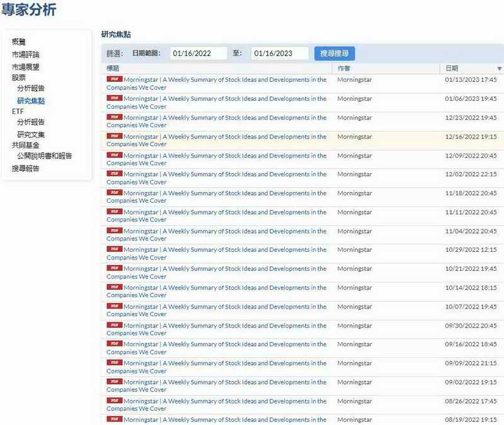Open the Weekly Summary link dated 01/06/2023
This screenshot has width=504, height=425.
[x=216, y=103]
